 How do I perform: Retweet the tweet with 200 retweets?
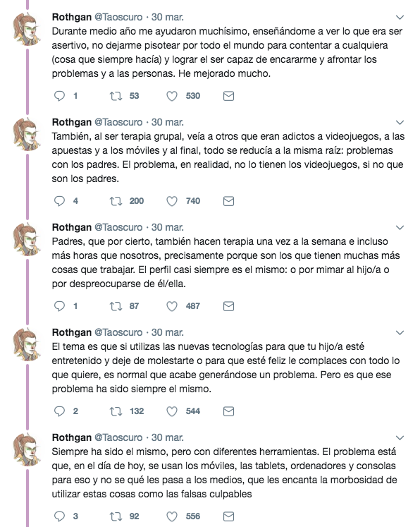[x=116, y=201]
